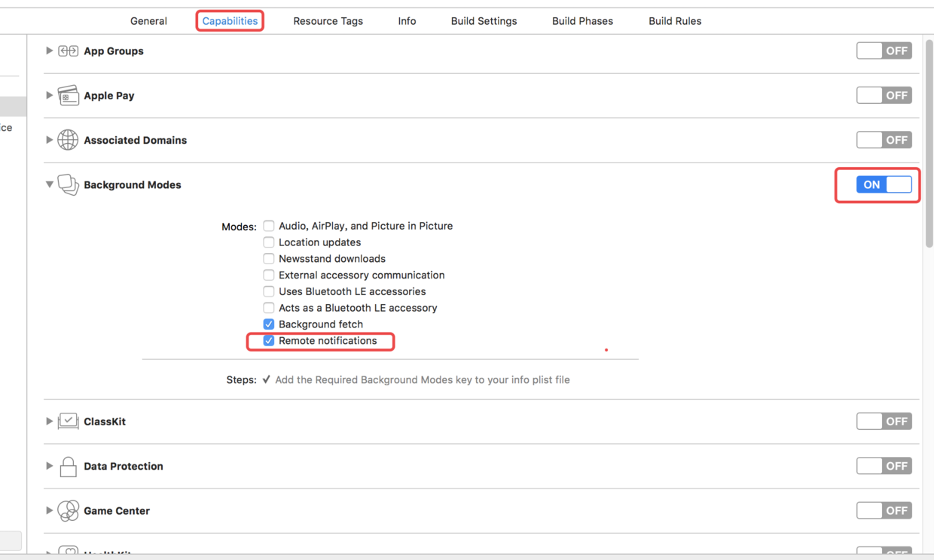Screen dimensions: 934x560
Task: Click the ClassKit icon
Action: [68, 422]
